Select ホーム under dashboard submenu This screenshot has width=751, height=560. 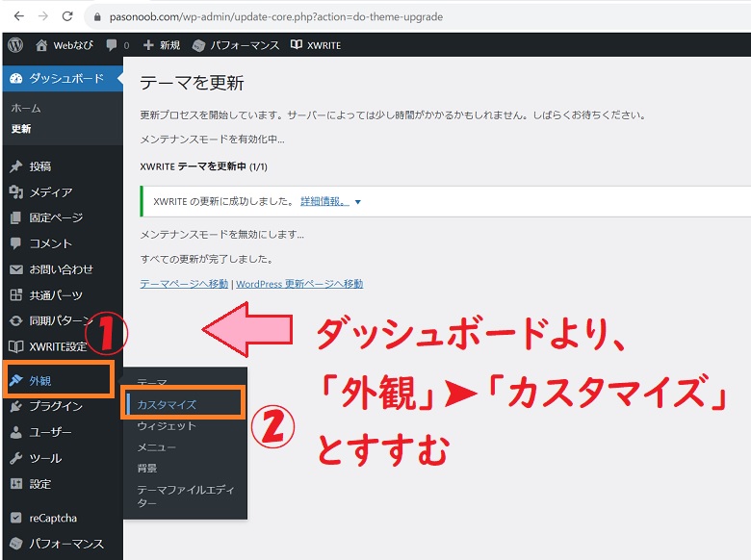[x=26, y=109]
